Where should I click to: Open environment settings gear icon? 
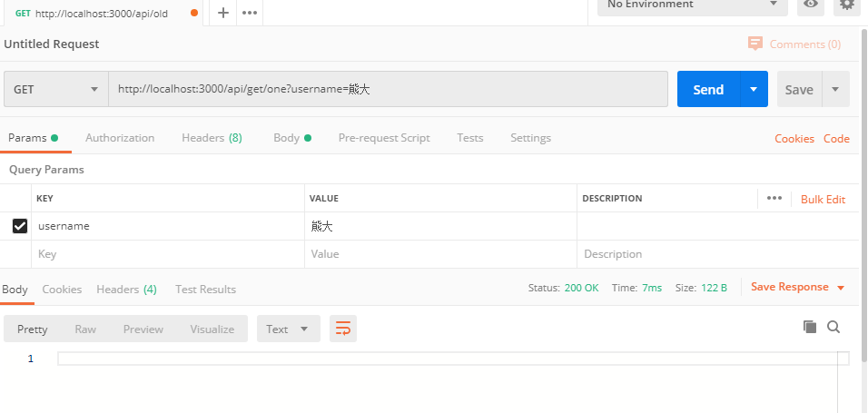pos(846,5)
